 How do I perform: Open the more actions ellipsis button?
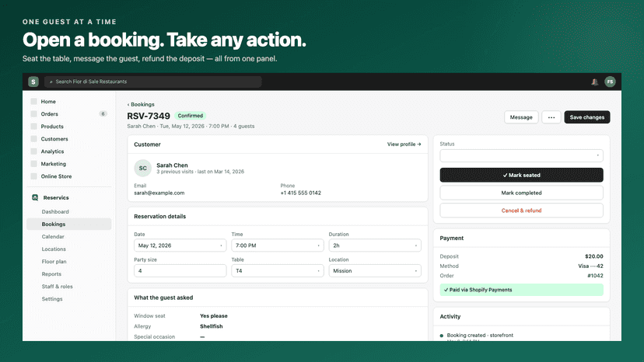(551, 117)
